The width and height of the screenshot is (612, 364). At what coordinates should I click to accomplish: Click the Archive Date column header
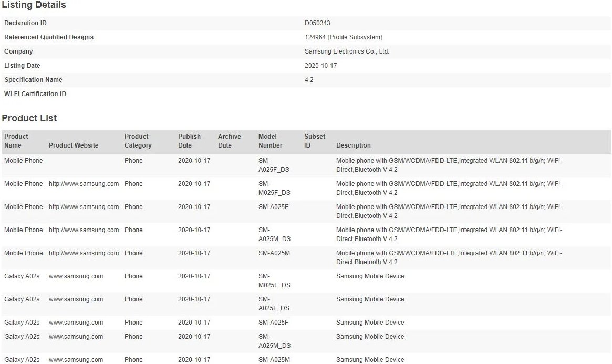230,141
